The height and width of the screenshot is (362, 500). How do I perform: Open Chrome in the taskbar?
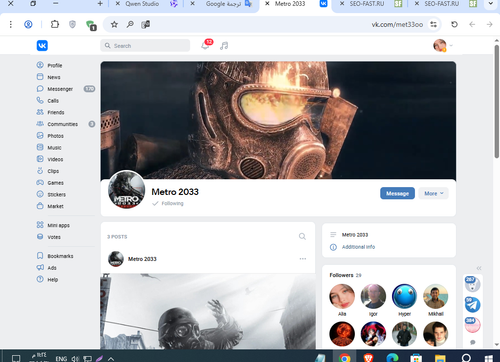pos(345,358)
